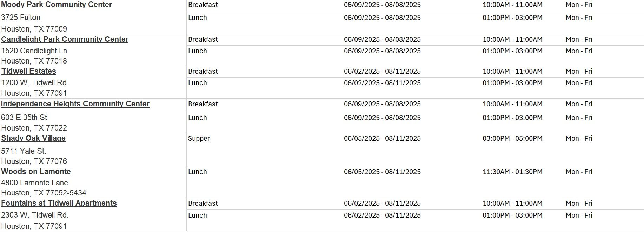Image resolution: width=644 pixels, height=232 pixels.
Task: Open the Woods on Lamonte link
Action: tap(36, 172)
